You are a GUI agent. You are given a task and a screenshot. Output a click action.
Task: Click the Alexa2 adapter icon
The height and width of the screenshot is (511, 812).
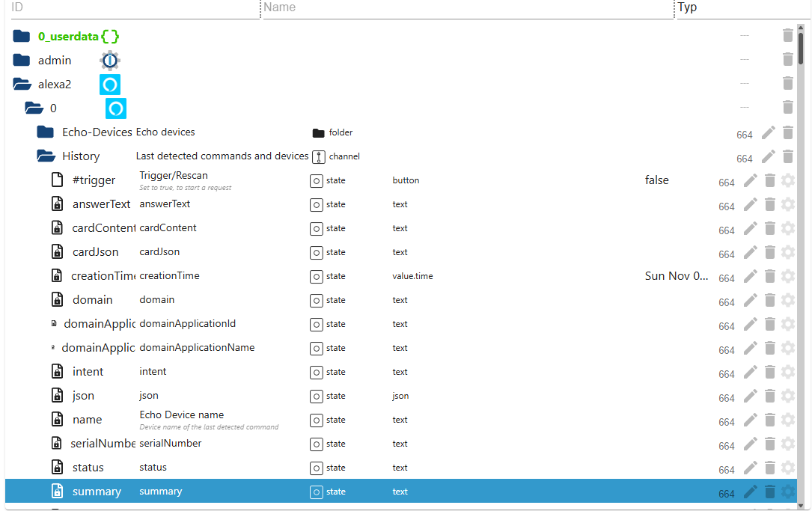coord(109,85)
